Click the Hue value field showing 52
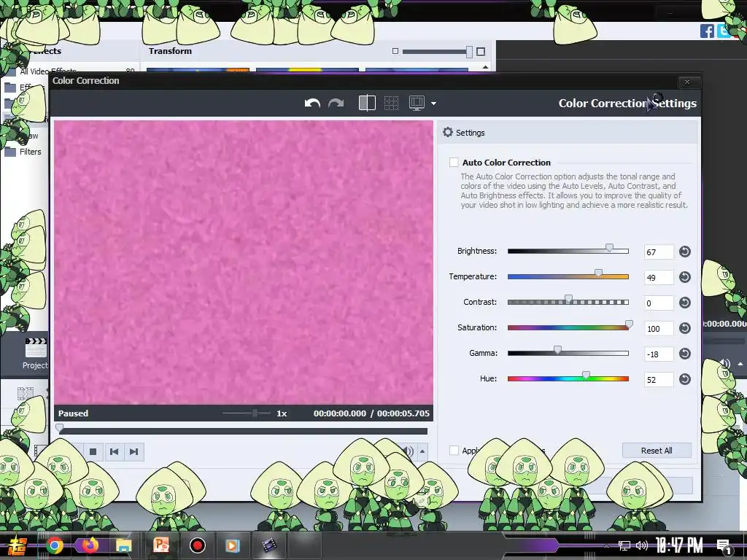The width and height of the screenshot is (747, 560). pos(659,379)
